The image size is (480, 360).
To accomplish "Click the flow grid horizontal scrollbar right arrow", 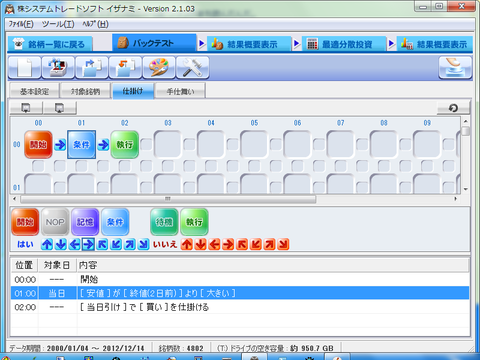I will [456, 199].
